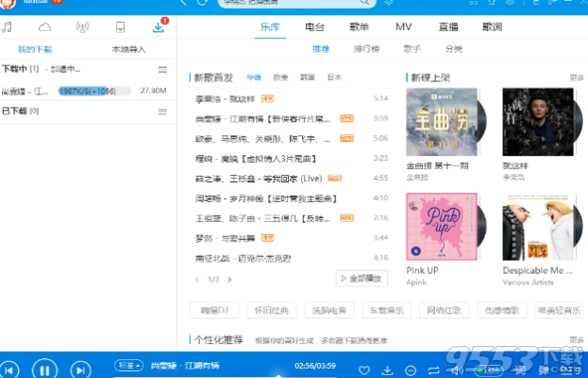Viewport: 588px width, 378px height.
Task: Pause the currently playing song
Action: [43, 369]
